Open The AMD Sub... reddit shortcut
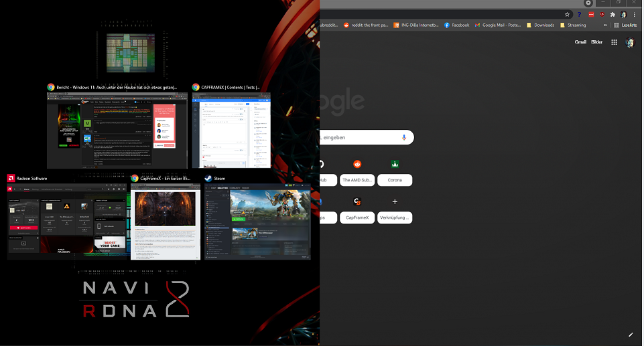 pyautogui.click(x=357, y=172)
